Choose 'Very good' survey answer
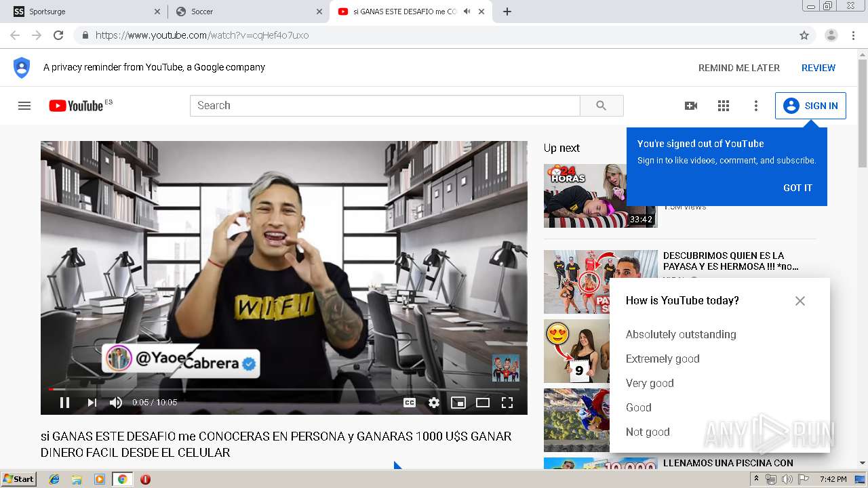The image size is (868, 488). click(650, 383)
